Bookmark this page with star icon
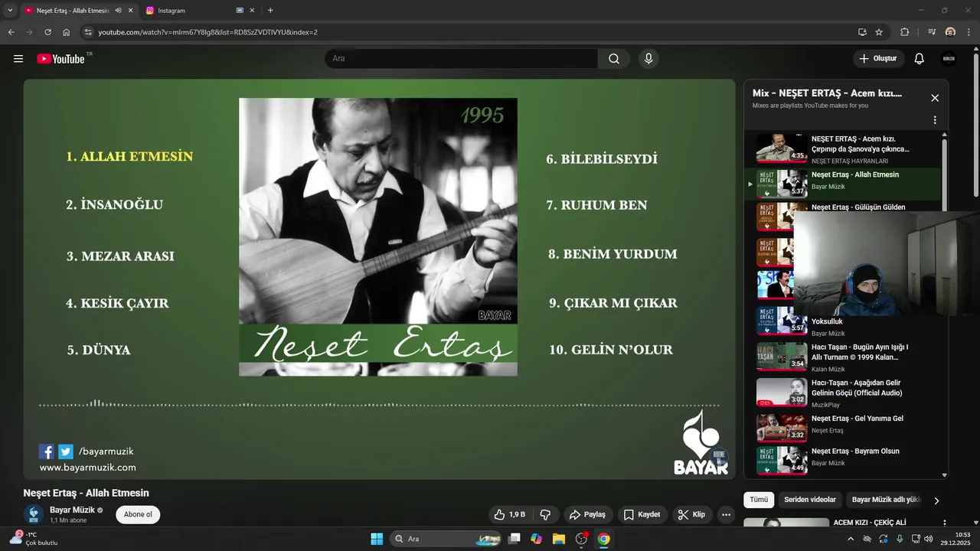 coord(879,32)
